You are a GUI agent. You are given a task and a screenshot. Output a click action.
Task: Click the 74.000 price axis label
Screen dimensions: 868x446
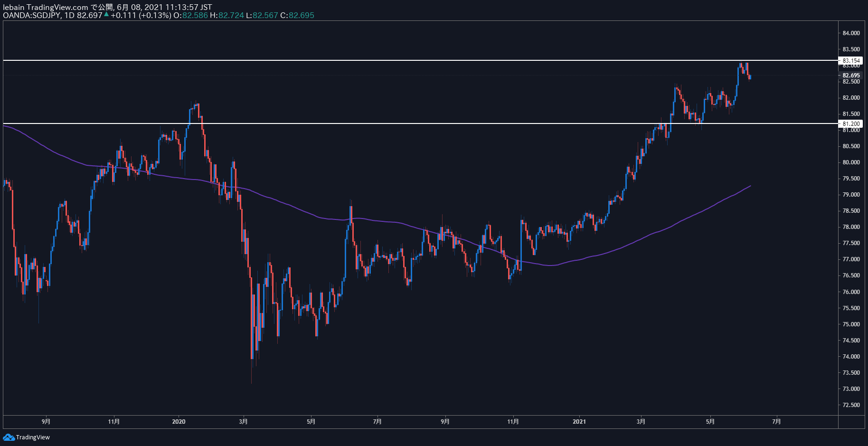pyautogui.click(x=851, y=356)
